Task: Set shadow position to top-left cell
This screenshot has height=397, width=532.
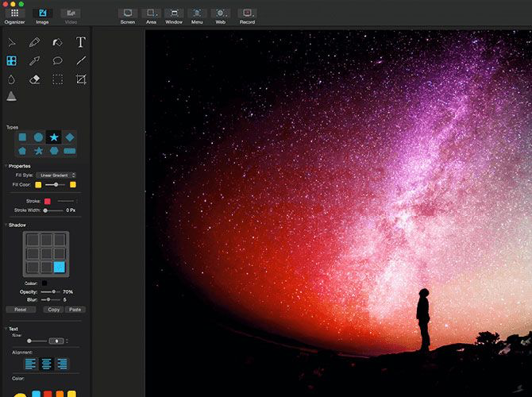Action: coord(33,240)
